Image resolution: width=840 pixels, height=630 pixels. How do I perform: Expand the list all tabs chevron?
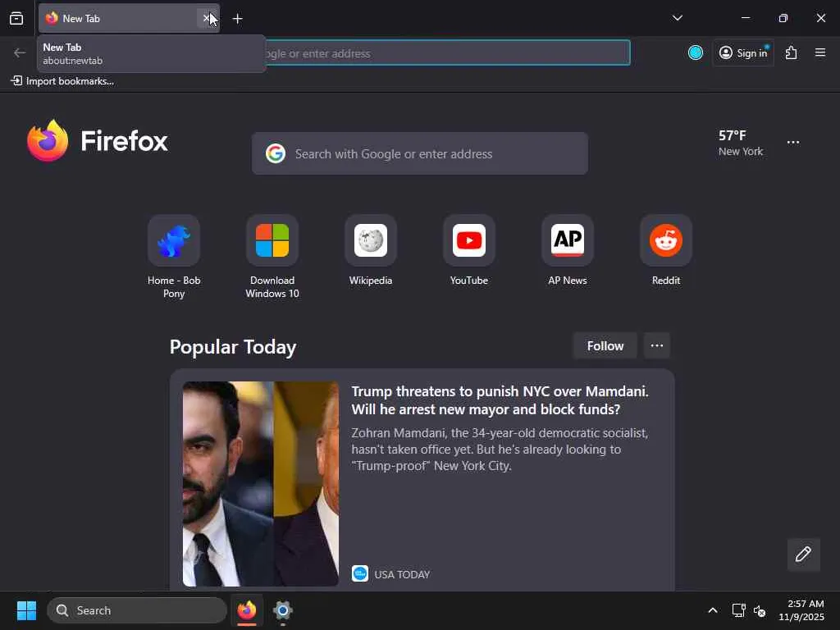tap(677, 18)
